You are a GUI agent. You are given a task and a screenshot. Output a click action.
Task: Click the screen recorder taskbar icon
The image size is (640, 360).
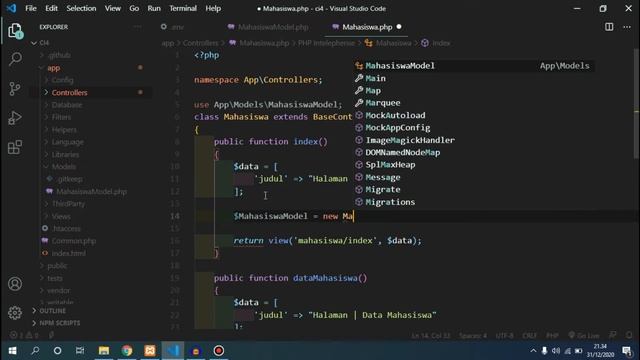(219, 351)
